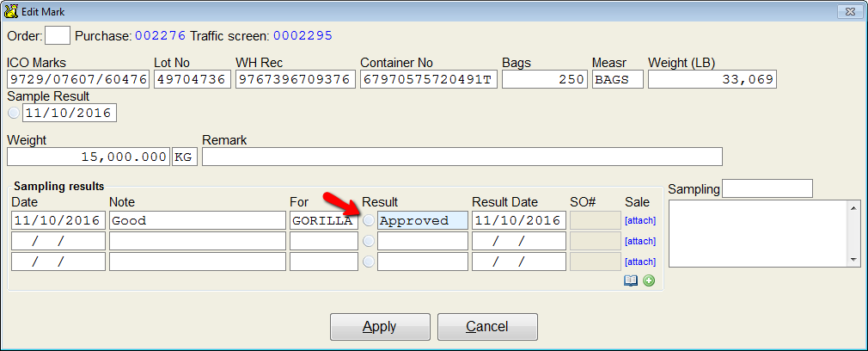Click second row For field

point(324,241)
